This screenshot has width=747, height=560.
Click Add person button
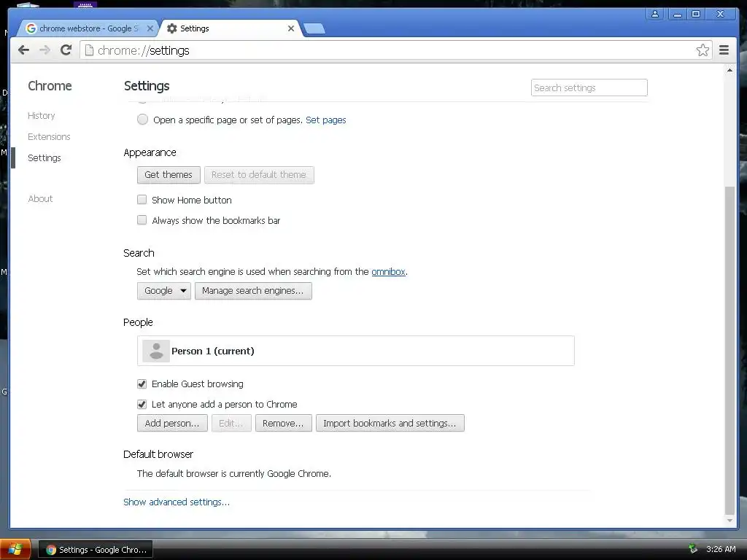172,423
